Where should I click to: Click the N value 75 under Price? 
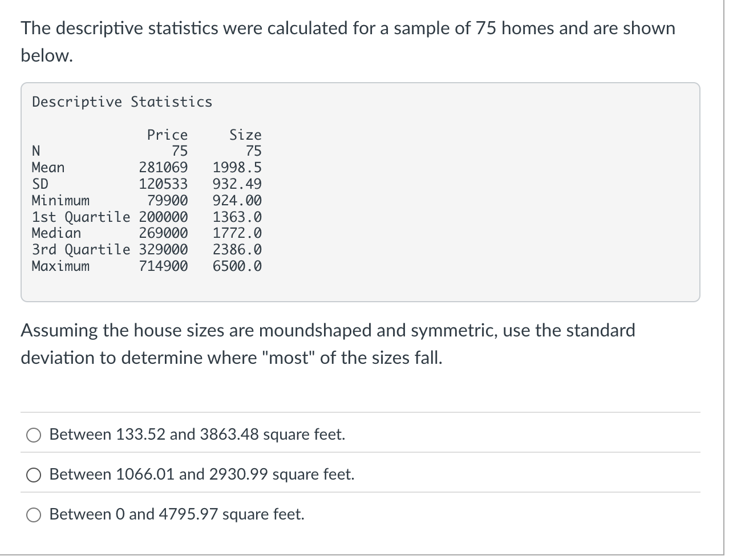tap(180, 151)
